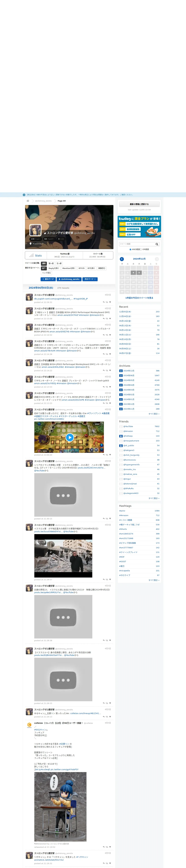Screen dimensions: 186x868
Task: Expand Friends list with すべて表示
Action: point(154,498)
